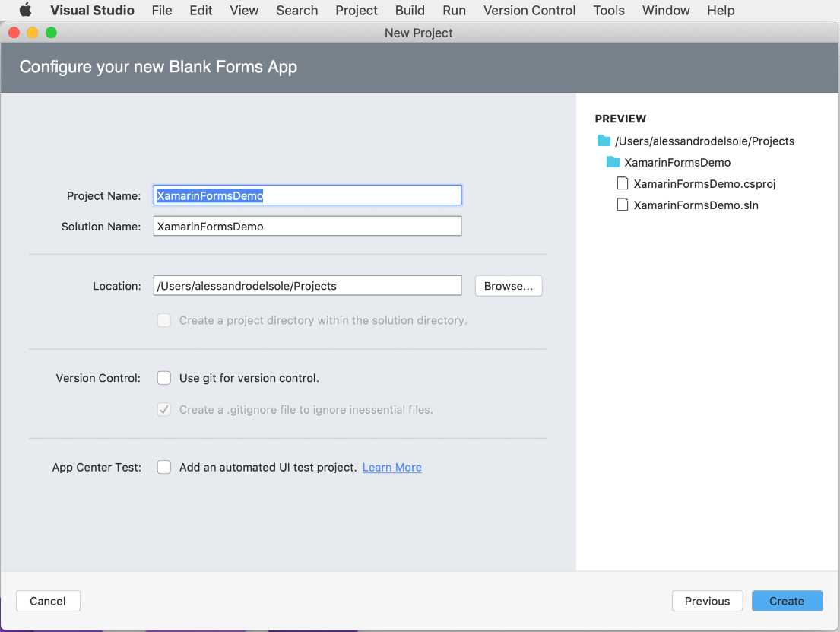The height and width of the screenshot is (632, 840).
Task: Open the View menu
Action: [x=244, y=10]
